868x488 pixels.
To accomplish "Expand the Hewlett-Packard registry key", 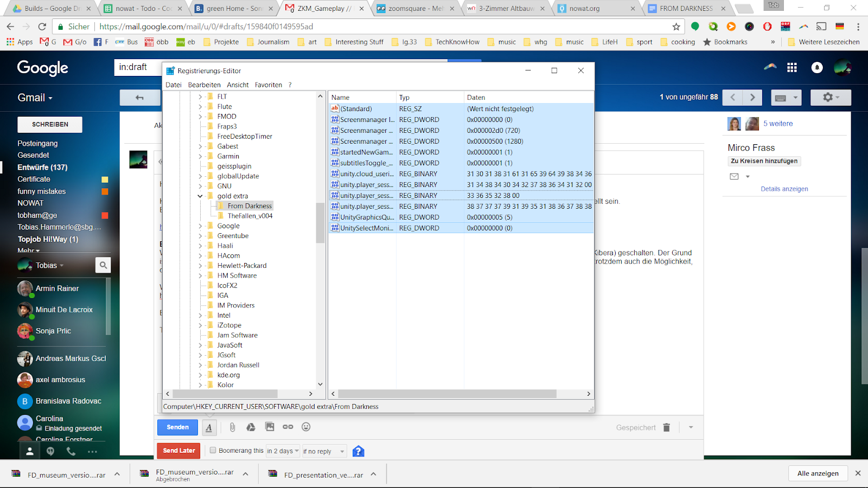I will click(200, 266).
